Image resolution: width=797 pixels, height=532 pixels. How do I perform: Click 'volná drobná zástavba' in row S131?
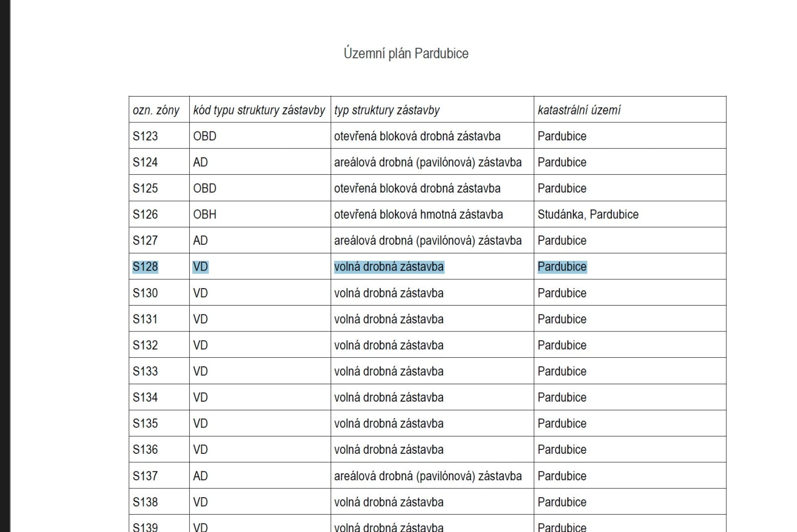click(x=389, y=319)
